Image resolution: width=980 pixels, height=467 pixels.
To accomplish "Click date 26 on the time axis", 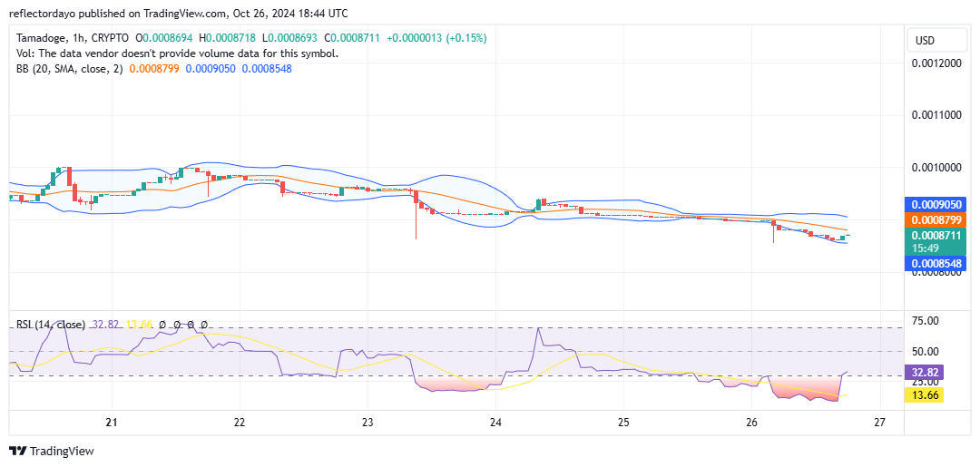I will [x=752, y=423].
